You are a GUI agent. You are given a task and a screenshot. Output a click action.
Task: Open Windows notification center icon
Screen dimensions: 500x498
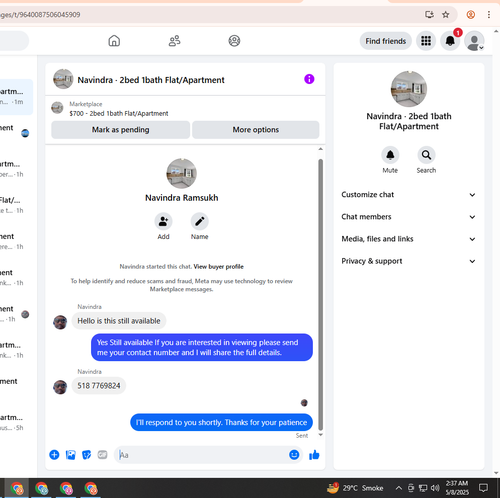[x=483, y=488]
